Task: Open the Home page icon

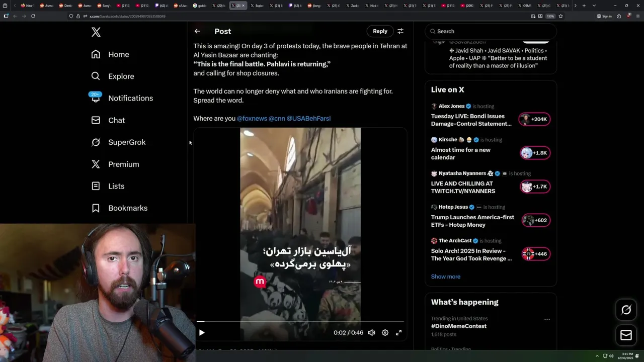Action: click(x=96, y=54)
